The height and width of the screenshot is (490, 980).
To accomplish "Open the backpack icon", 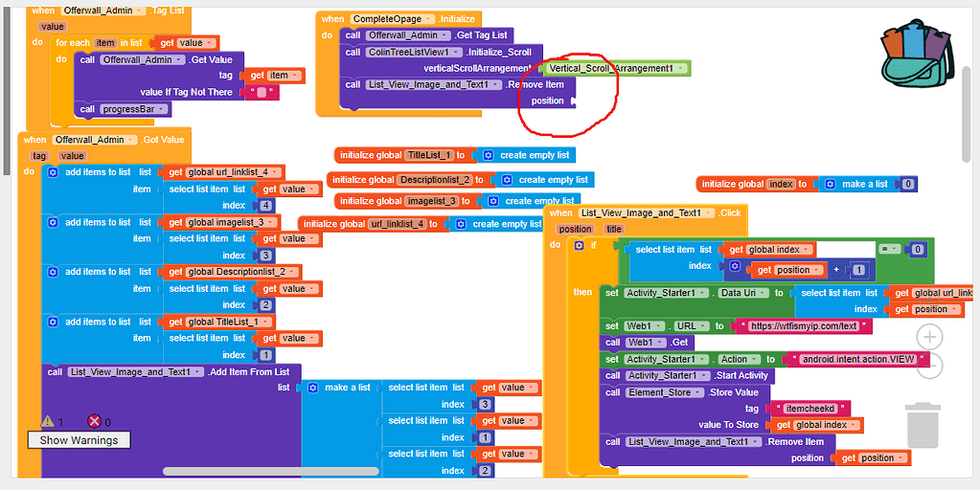I will [915, 55].
